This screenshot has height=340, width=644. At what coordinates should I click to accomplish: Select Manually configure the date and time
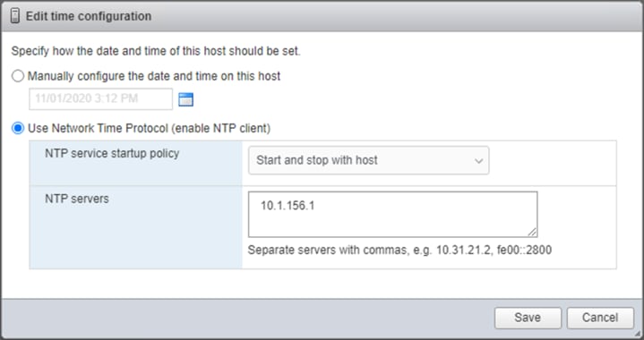pyautogui.click(x=18, y=76)
